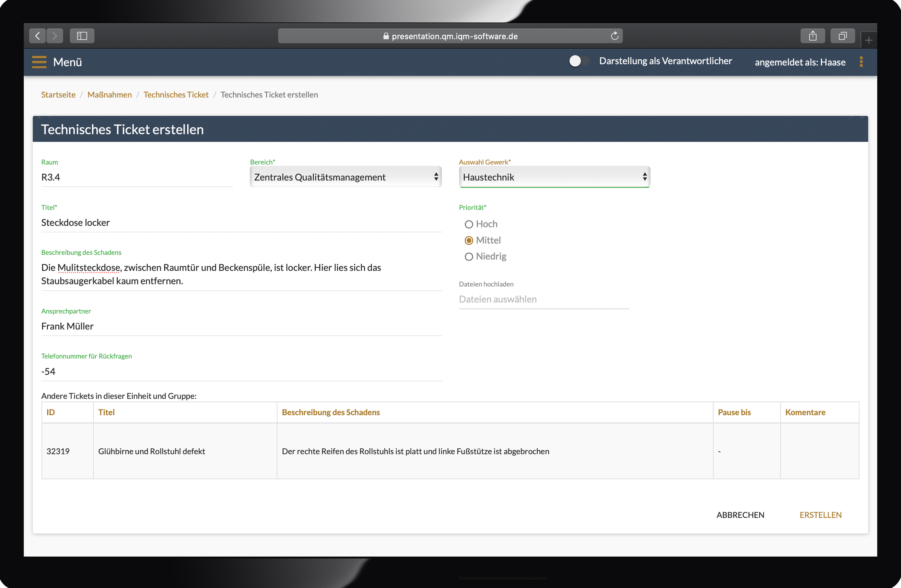Click the browser address bar URL
The height and width of the screenshot is (588, 901).
pyautogui.click(x=450, y=36)
